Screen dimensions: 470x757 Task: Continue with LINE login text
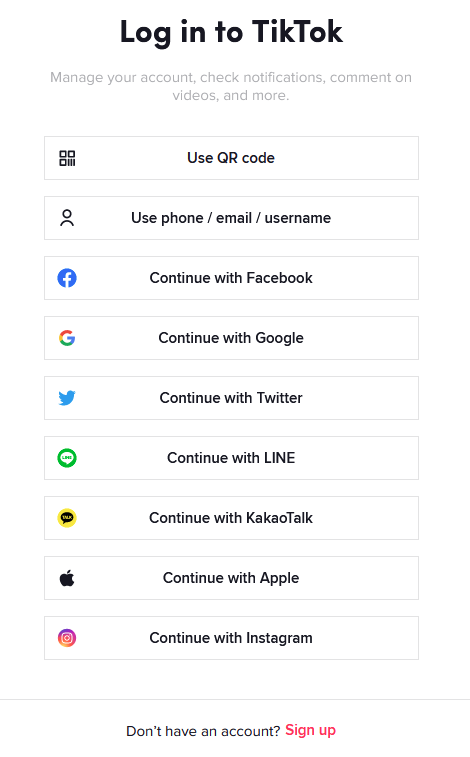[231, 458]
